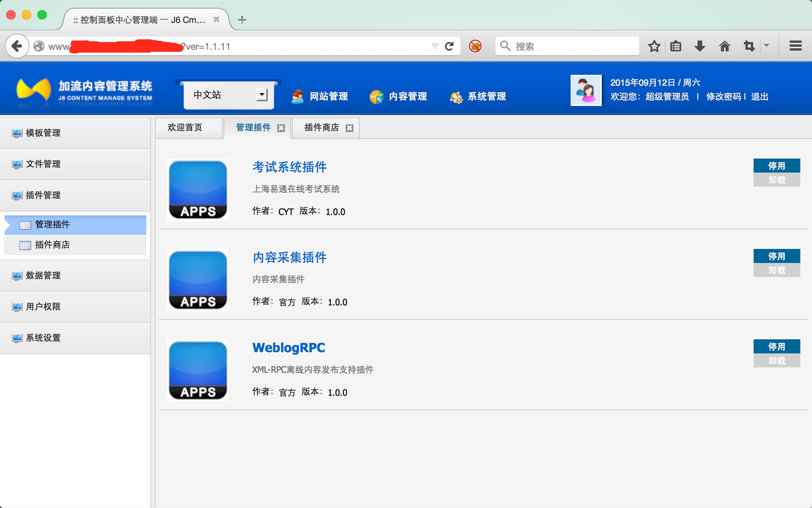Expand the 系统设置 sidebar section
The image size is (812, 508).
tap(43, 338)
